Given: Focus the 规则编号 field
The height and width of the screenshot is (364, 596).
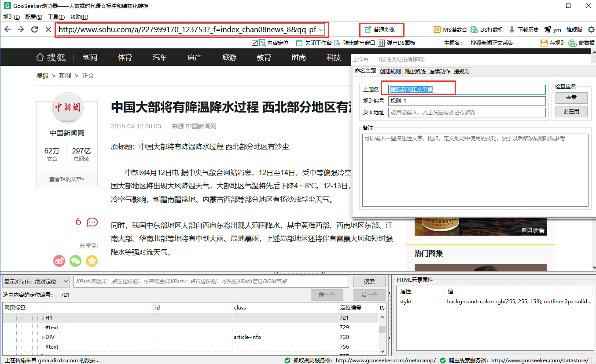Looking at the screenshot, I should click(467, 101).
